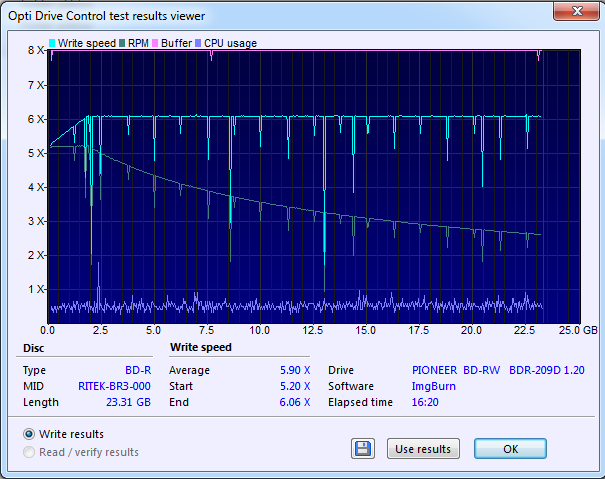The height and width of the screenshot is (479, 605).
Task: Click the average write speed 5.90 X
Action: tap(295, 370)
